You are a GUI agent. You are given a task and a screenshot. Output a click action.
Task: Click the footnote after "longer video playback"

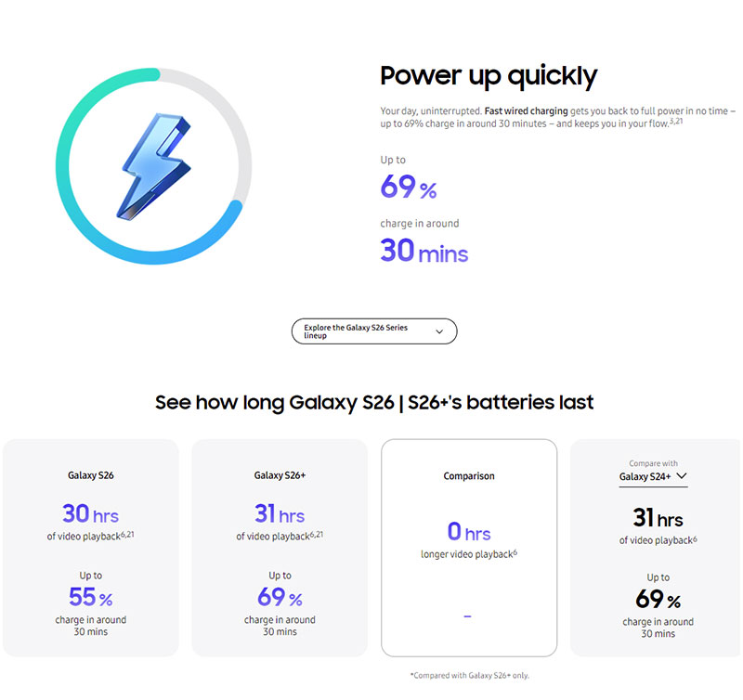tap(515, 552)
